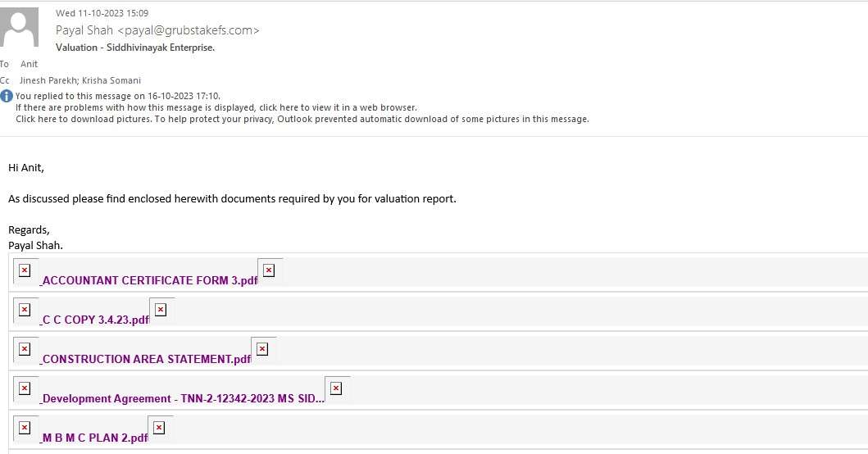Click the blue info icon
The image size is (868, 454).
7,96
